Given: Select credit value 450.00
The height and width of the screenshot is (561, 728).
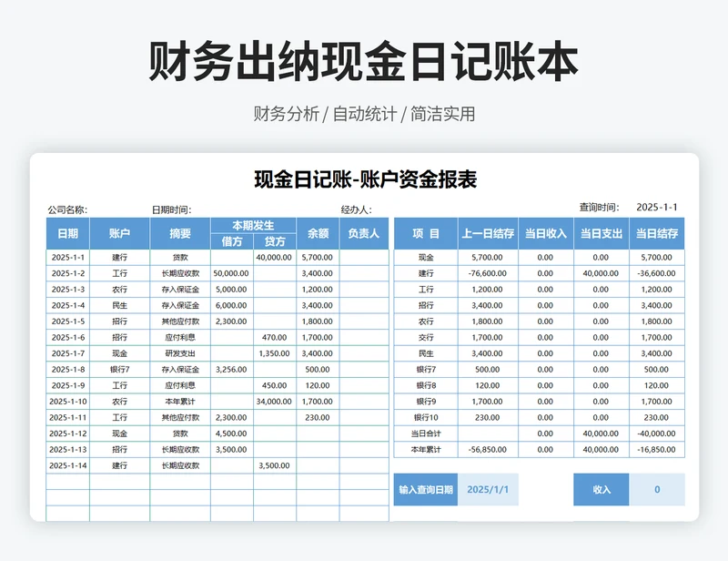Looking at the screenshot, I should (x=275, y=385).
